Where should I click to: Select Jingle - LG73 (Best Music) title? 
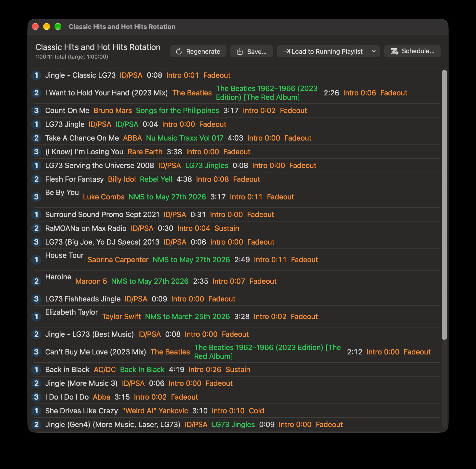point(90,335)
